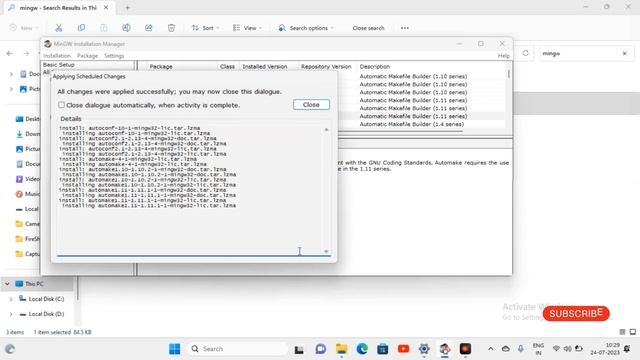Open Installation menu in MinGW Manager
This screenshot has width=640, height=360.
point(57,56)
